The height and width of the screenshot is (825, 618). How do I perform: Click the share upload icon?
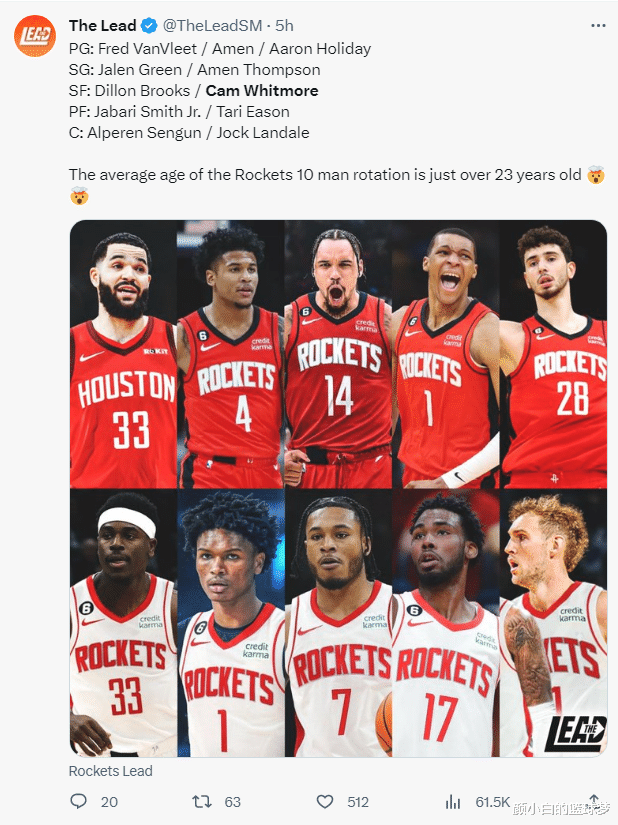594,802
